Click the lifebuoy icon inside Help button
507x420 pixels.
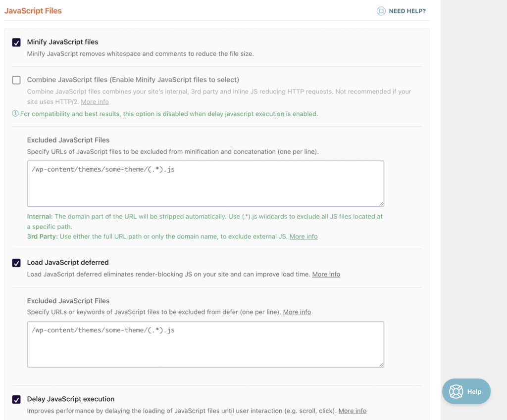point(456,392)
